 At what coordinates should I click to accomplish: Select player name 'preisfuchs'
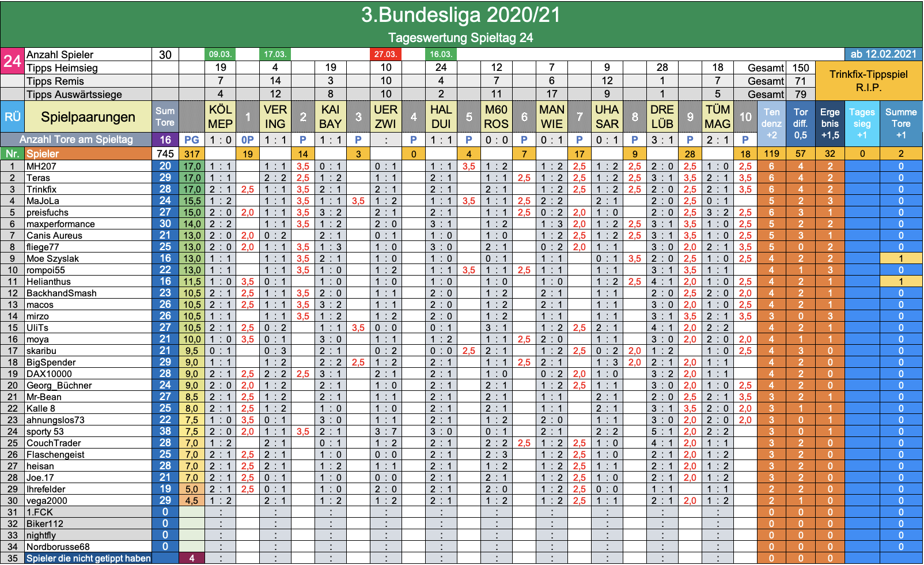coord(47,212)
